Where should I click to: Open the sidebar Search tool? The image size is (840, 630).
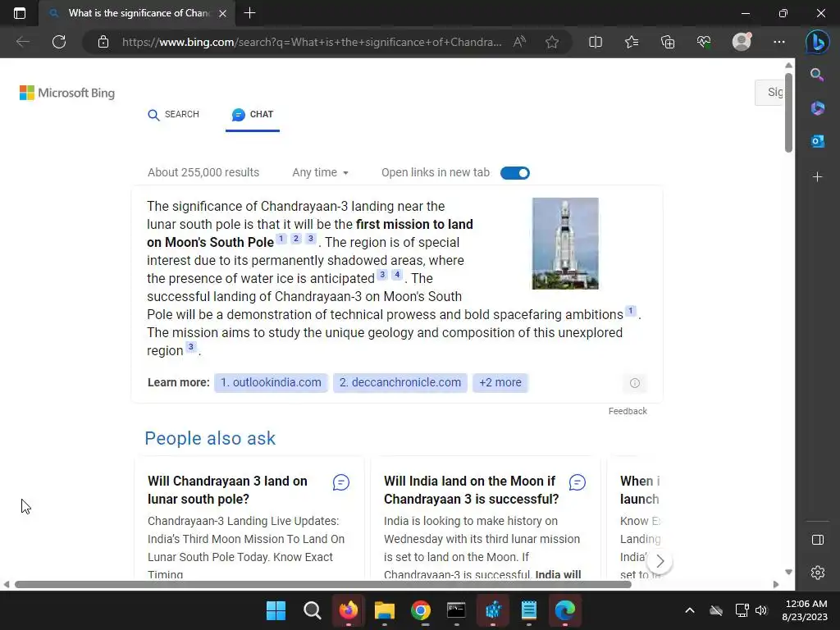coord(817,75)
